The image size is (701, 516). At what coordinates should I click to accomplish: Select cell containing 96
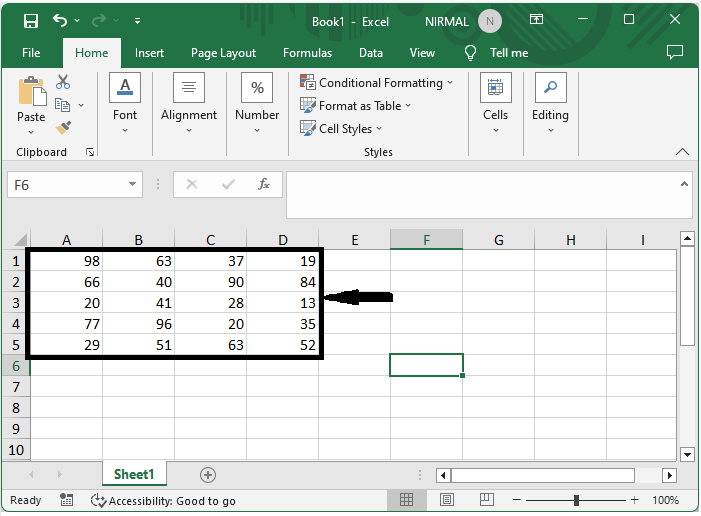click(x=139, y=324)
